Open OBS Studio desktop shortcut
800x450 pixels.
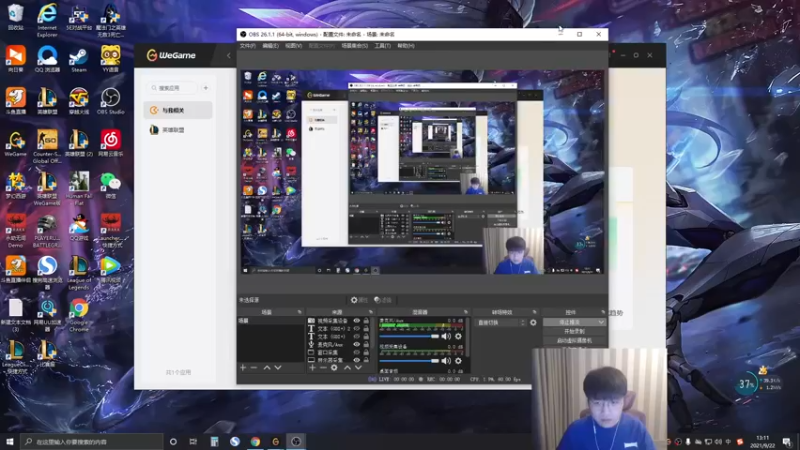tap(110, 101)
